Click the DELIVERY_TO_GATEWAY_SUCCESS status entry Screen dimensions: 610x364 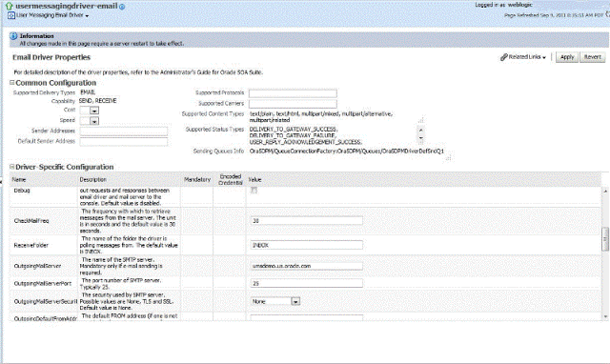click(294, 129)
